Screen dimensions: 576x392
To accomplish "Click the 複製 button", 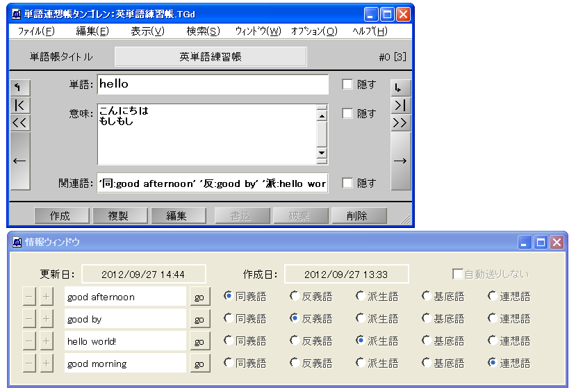I will [120, 215].
